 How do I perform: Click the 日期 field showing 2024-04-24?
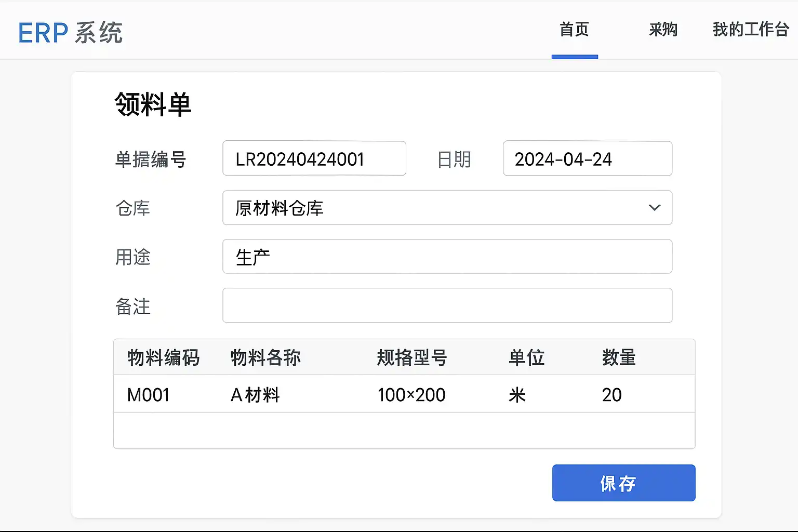pyautogui.click(x=587, y=158)
